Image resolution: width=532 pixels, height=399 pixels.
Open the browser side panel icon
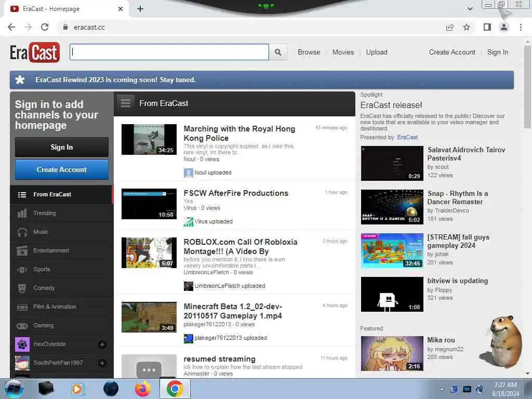487,27
